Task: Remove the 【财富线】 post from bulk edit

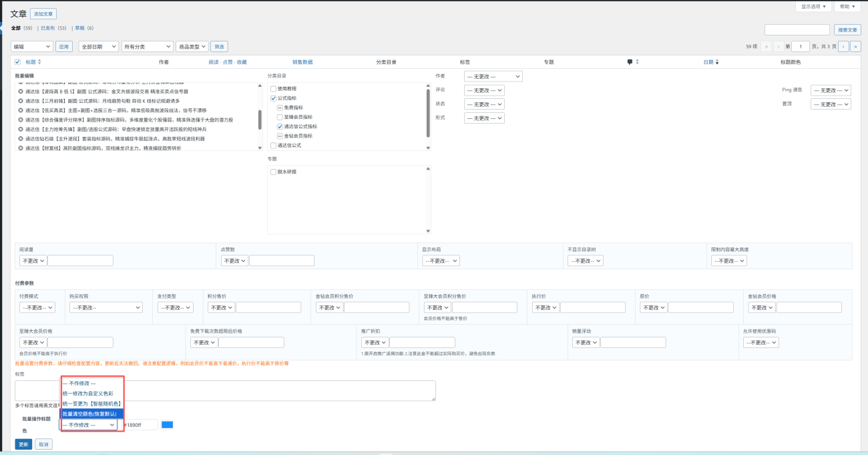Action: tap(21, 148)
